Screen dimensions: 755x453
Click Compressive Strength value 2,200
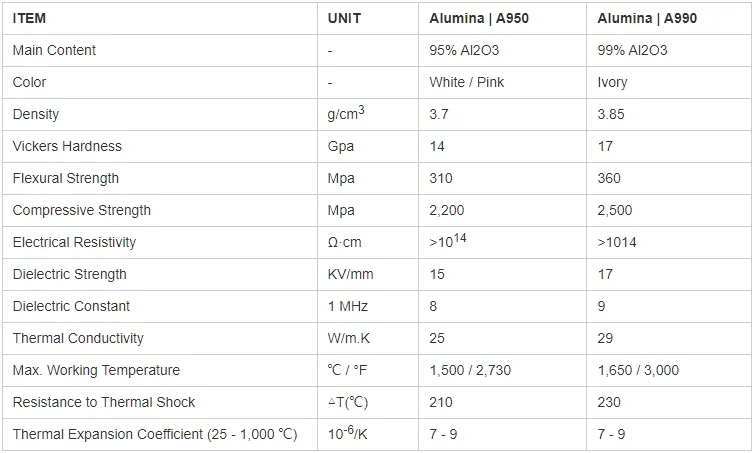(446, 210)
